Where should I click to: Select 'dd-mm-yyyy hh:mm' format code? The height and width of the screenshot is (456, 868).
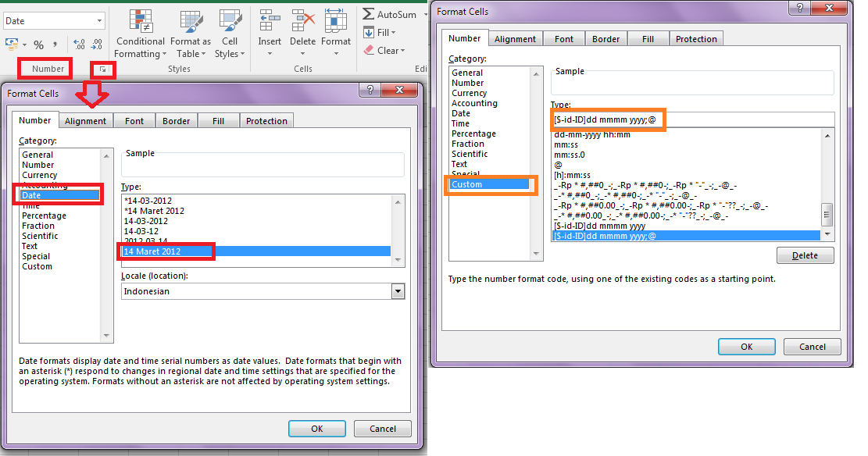(592, 135)
